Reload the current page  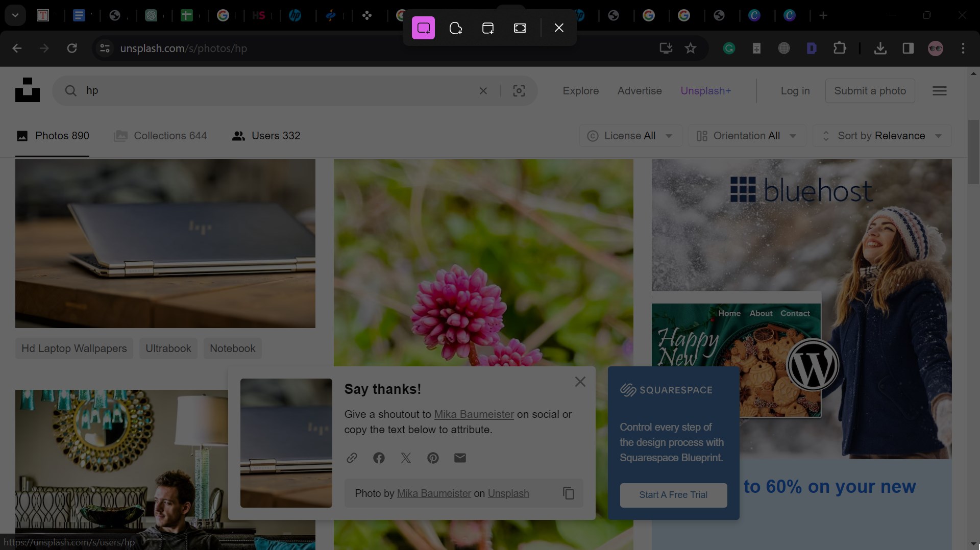[x=72, y=48]
